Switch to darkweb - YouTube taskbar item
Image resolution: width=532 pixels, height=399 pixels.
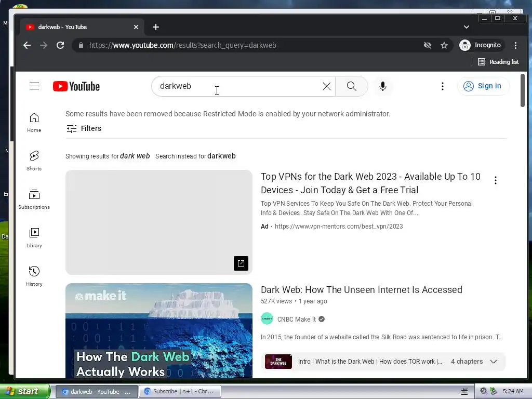(x=97, y=392)
